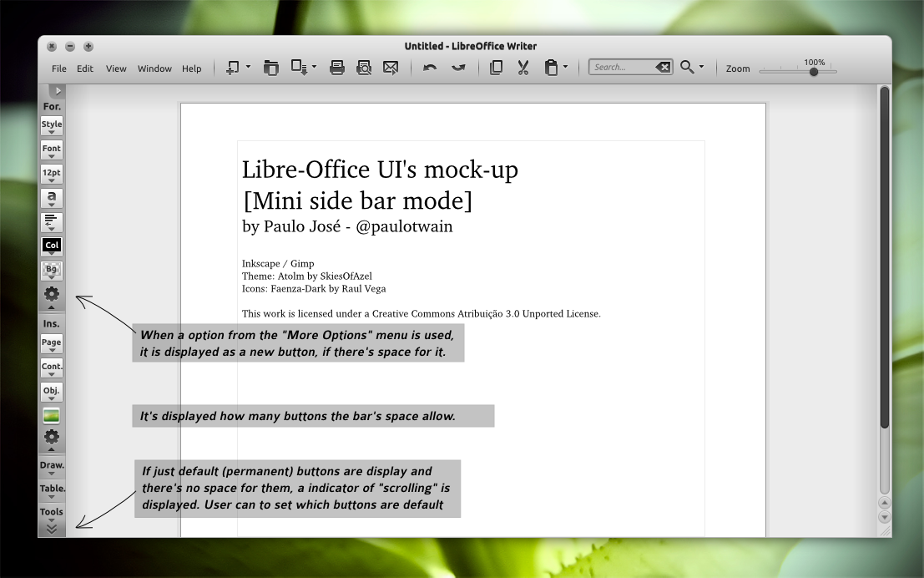This screenshot has height=578, width=924.
Task: Click the Save document icon
Action: [300, 68]
